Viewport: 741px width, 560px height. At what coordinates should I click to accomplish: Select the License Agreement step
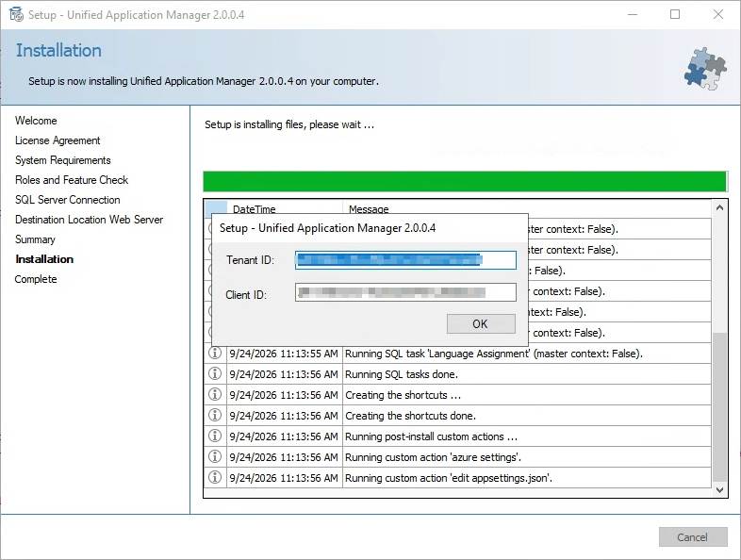[58, 140]
